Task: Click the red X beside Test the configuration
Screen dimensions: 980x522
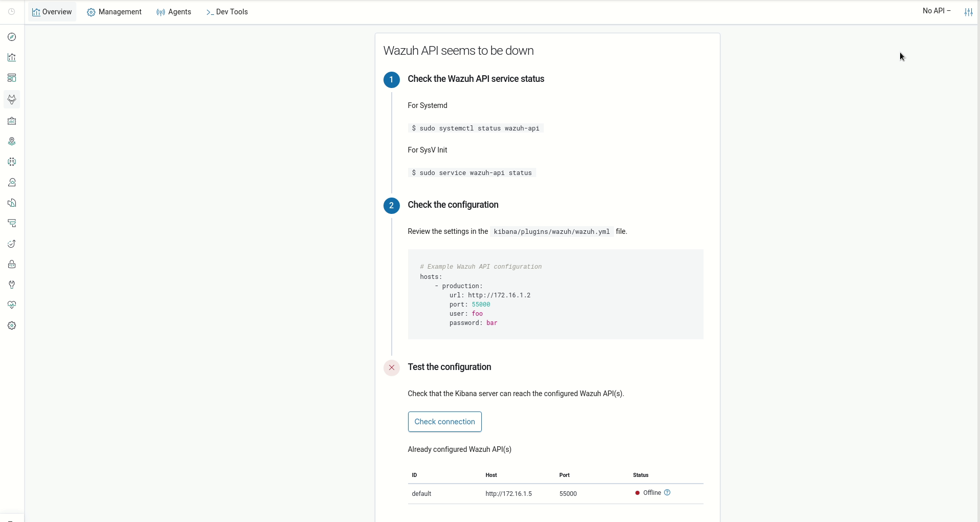Action: click(x=391, y=367)
